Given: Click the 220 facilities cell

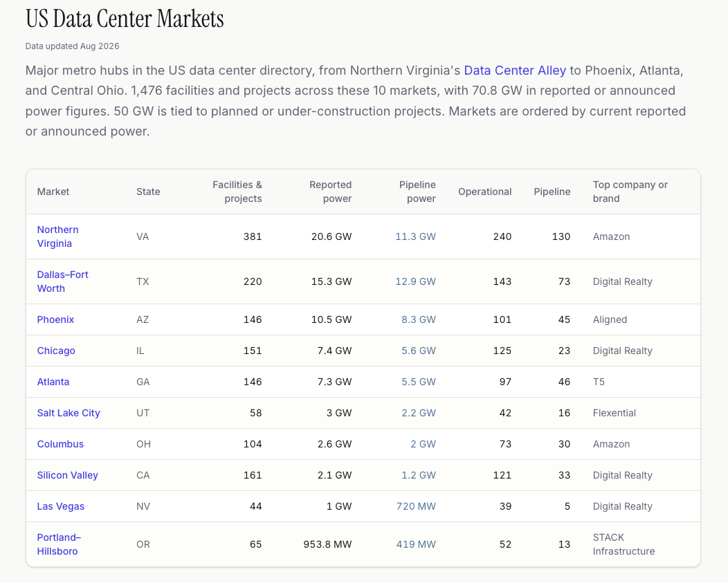Looking at the screenshot, I should (x=253, y=281).
